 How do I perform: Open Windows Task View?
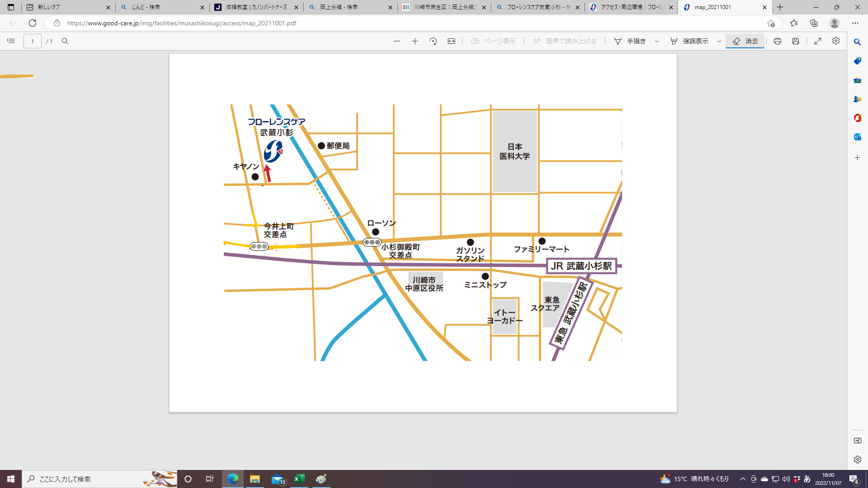210,479
